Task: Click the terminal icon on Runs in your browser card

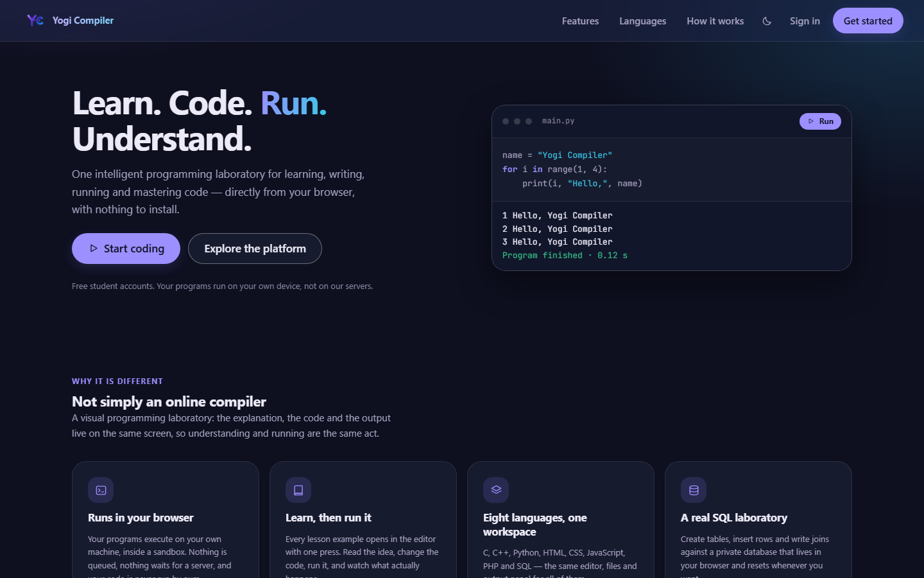Action: click(x=101, y=490)
